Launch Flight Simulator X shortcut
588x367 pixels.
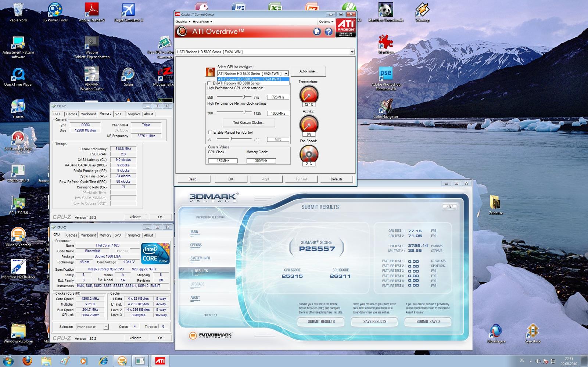(129, 13)
